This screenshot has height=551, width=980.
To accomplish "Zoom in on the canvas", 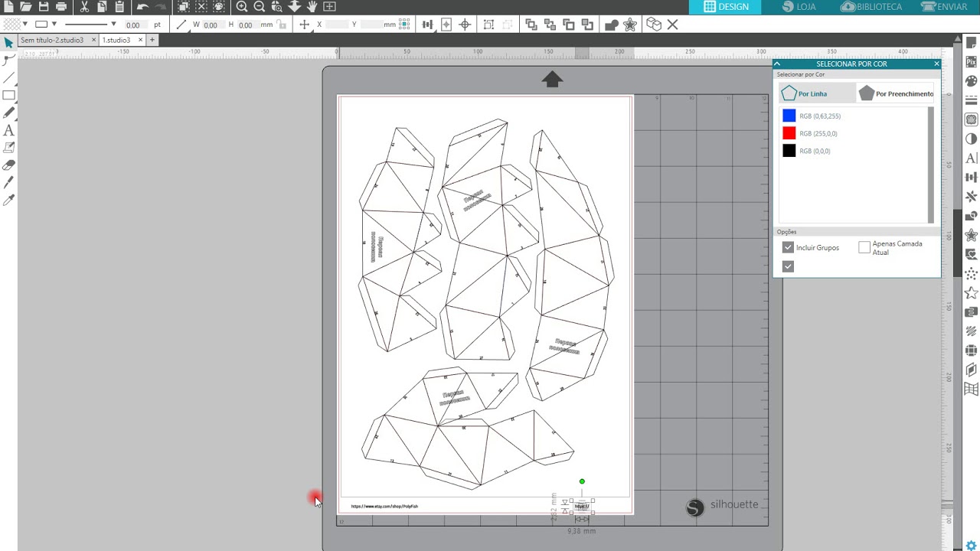I will pos(242,7).
